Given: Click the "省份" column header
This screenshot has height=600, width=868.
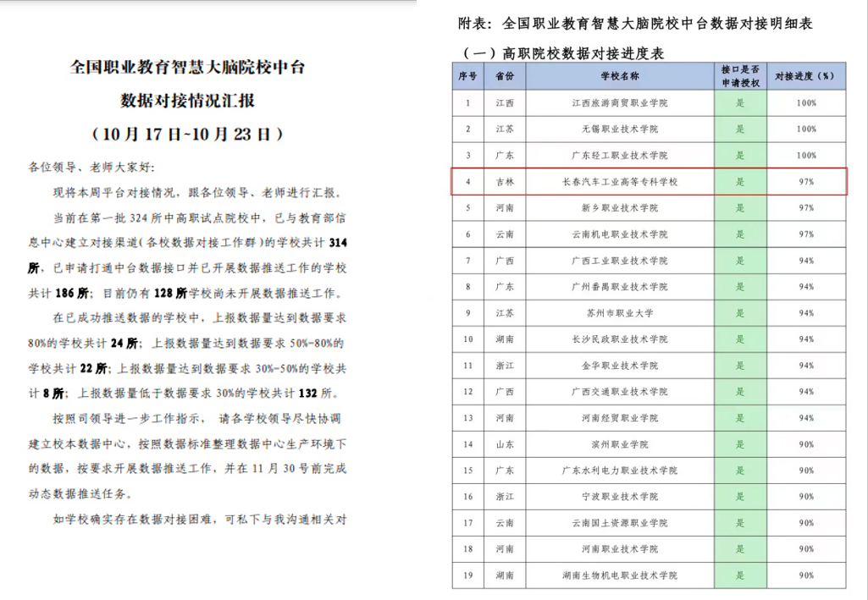Looking at the screenshot, I should 505,76.
